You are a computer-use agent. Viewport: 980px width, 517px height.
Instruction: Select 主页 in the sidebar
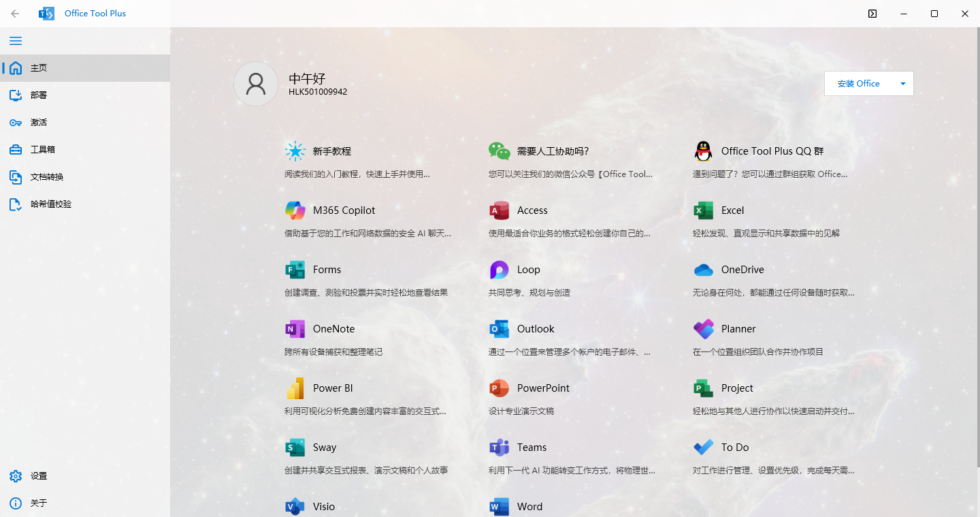click(x=85, y=68)
